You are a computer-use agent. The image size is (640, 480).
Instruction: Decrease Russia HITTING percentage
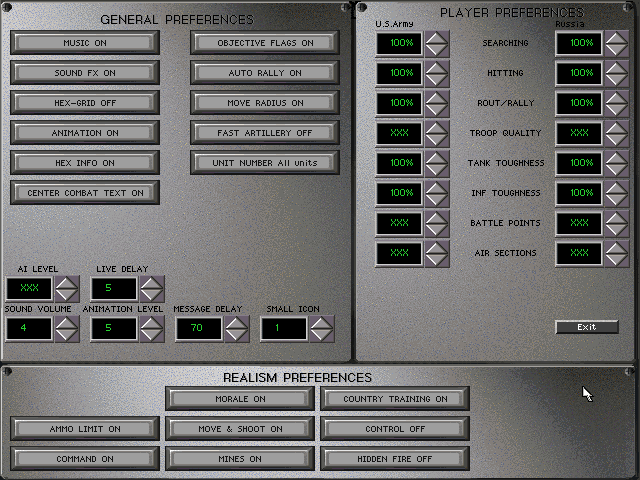[616, 80]
